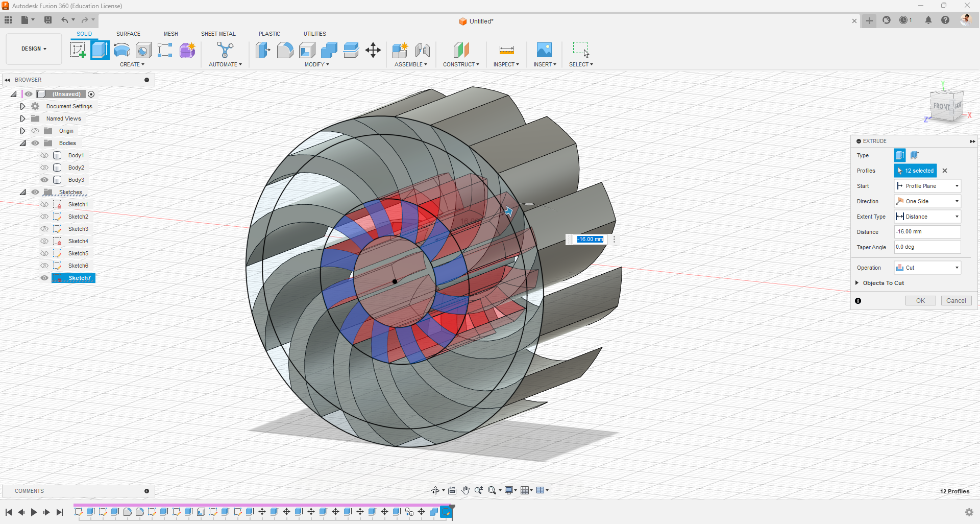This screenshot has width=980, height=524.
Task: Open the Joint tool
Action: [x=423, y=50]
